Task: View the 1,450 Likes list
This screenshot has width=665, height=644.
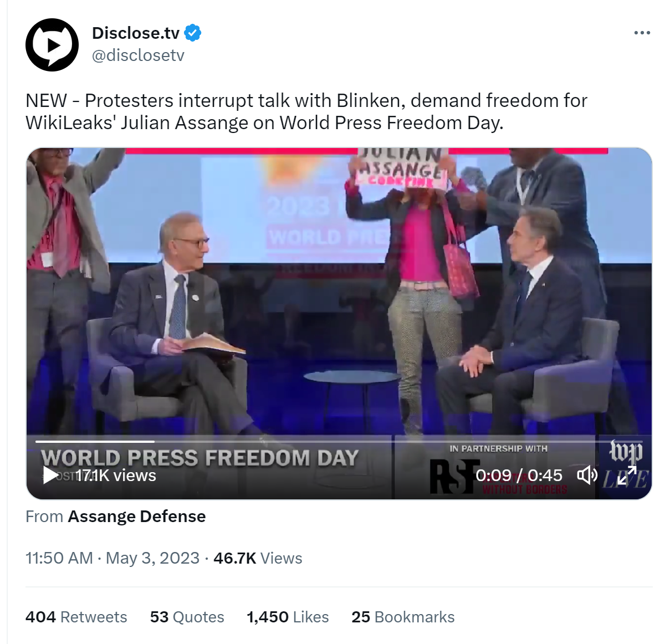Action: 288,617
